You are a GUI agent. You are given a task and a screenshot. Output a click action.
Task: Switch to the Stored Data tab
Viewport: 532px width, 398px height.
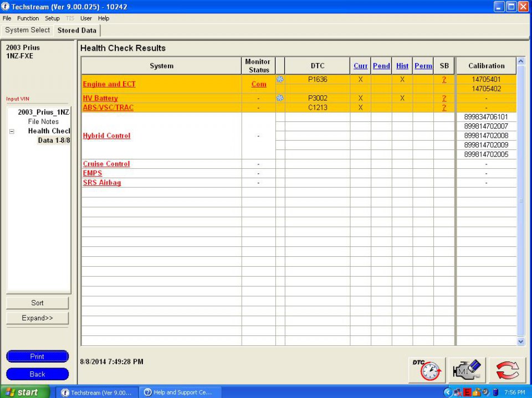point(77,30)
